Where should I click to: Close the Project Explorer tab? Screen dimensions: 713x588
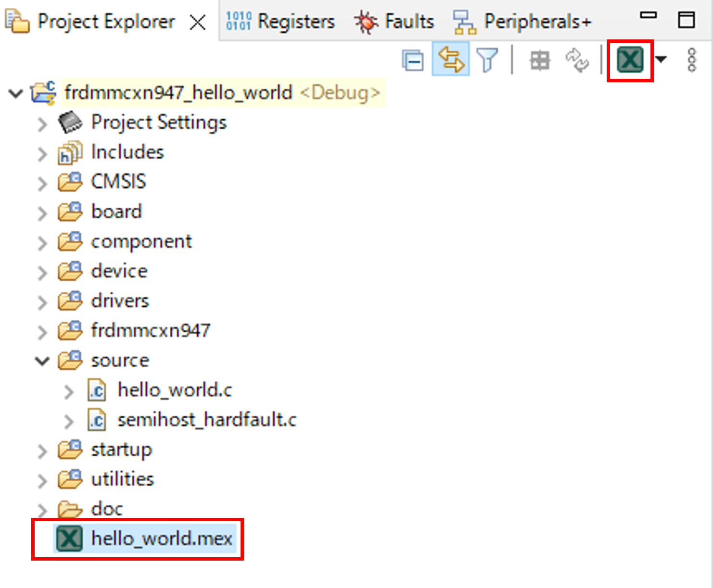tap(198, 22)
